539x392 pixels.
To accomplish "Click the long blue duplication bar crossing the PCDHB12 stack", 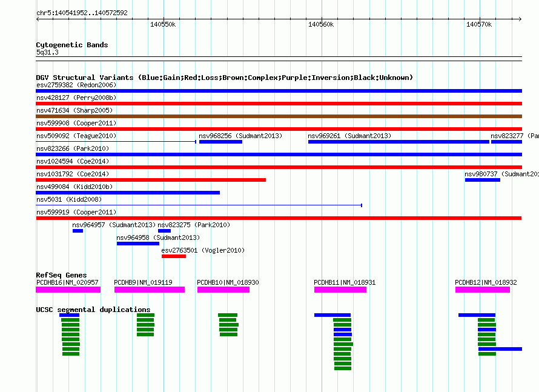I will [500, 349].
